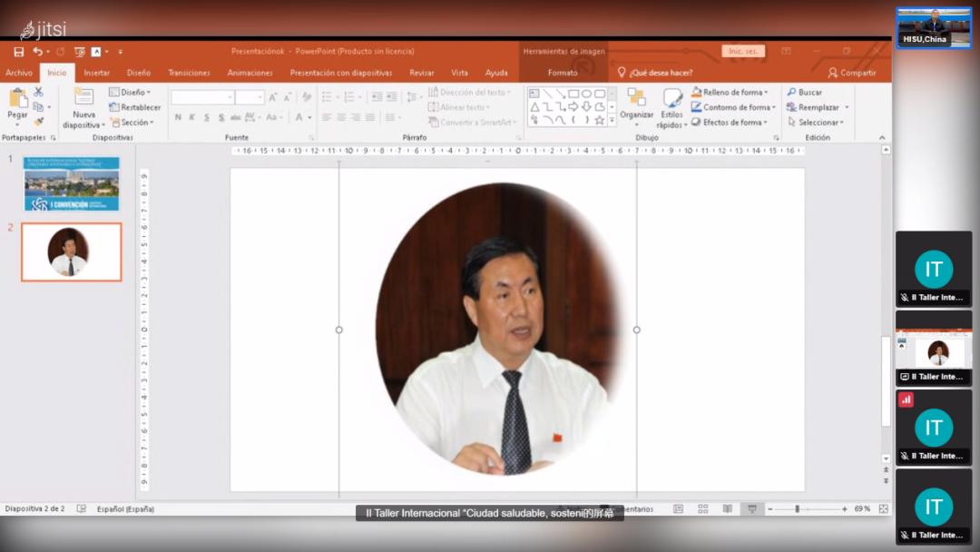Click the zoom out minus button
980x552 pixels.
pyautogui.click(x=770, y=509)
